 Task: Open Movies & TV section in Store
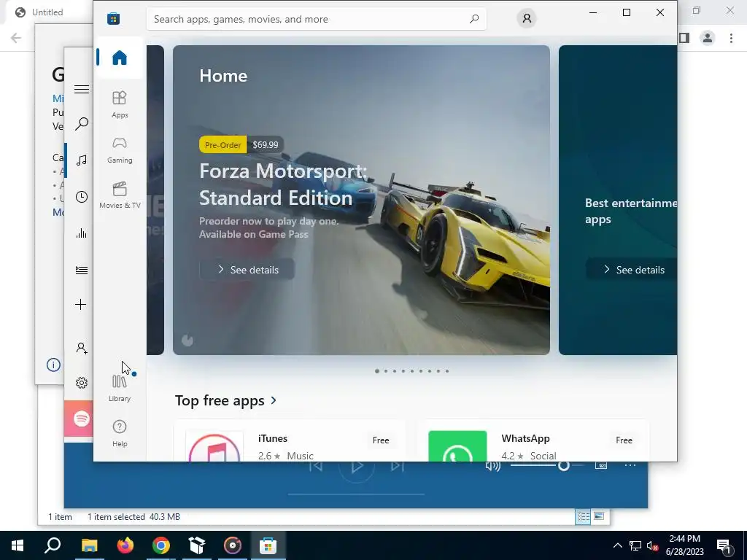pos(120,195)
